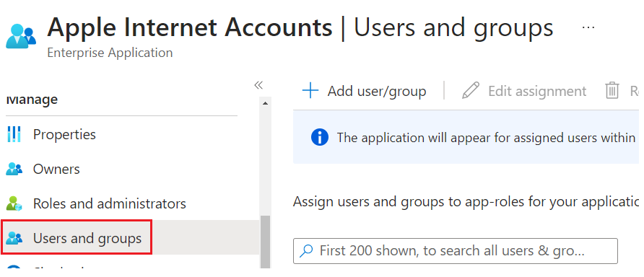This screenshot has height=277, width=644.
Task: Choose the Edit assignment text button
Action: (x=537, y=91)
